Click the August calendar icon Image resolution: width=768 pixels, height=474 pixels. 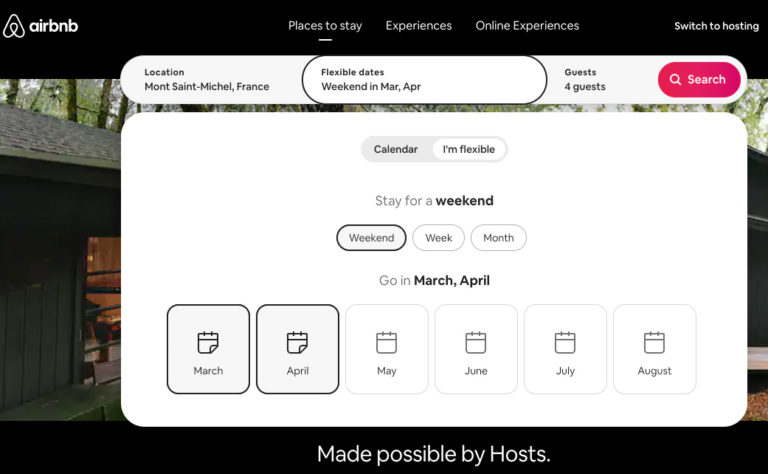pos(654,342)
